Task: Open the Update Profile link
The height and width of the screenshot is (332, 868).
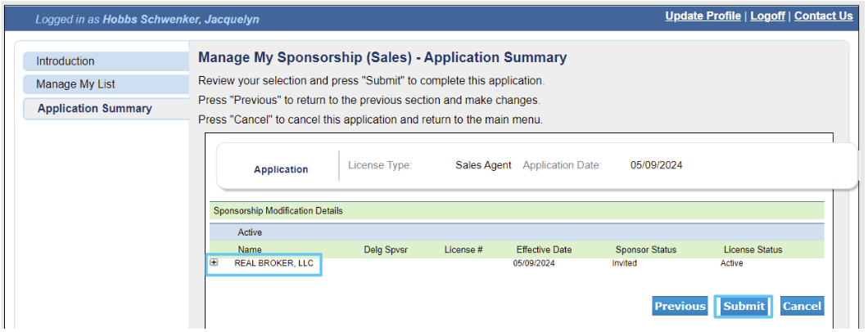Action: 703,16
